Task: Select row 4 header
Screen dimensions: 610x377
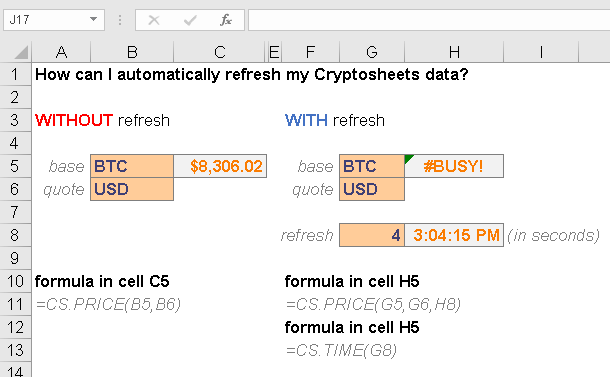Action: tap(15, 143)
